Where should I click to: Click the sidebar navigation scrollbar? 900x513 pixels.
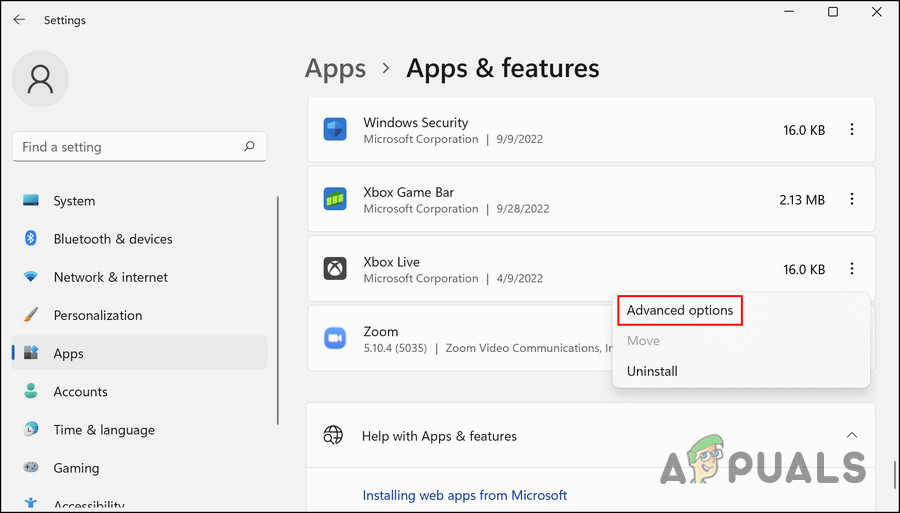coord(278,310)
